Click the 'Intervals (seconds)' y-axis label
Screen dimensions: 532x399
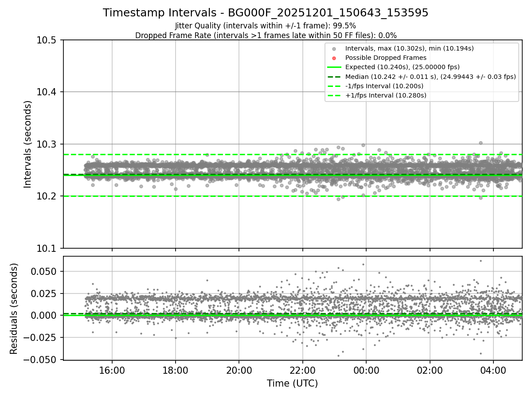28,144
